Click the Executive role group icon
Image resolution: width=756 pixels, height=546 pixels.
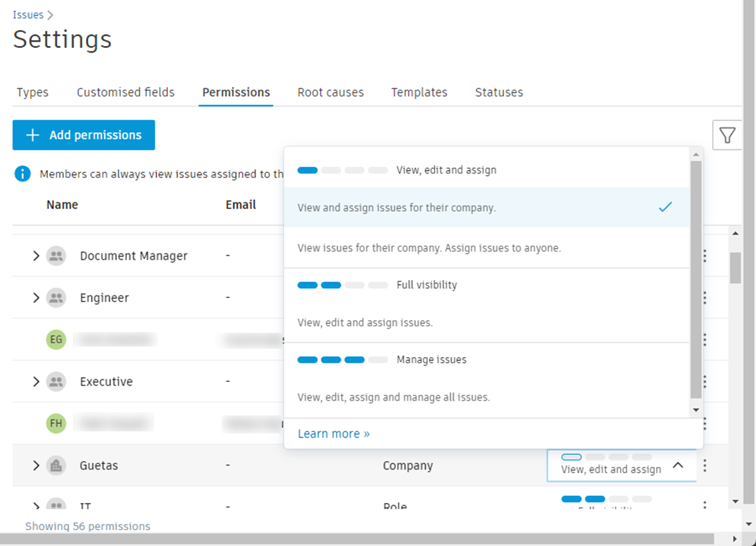point(56,381)
